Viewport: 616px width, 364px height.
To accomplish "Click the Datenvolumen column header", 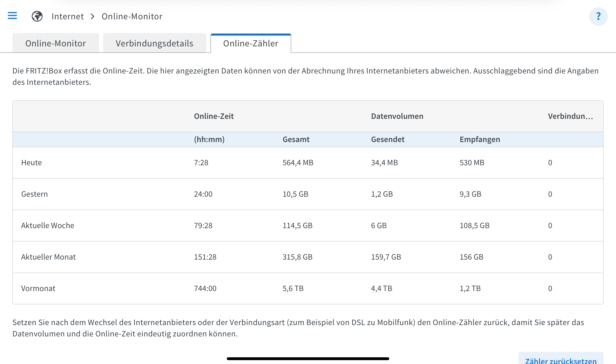I will pos(397,116).
